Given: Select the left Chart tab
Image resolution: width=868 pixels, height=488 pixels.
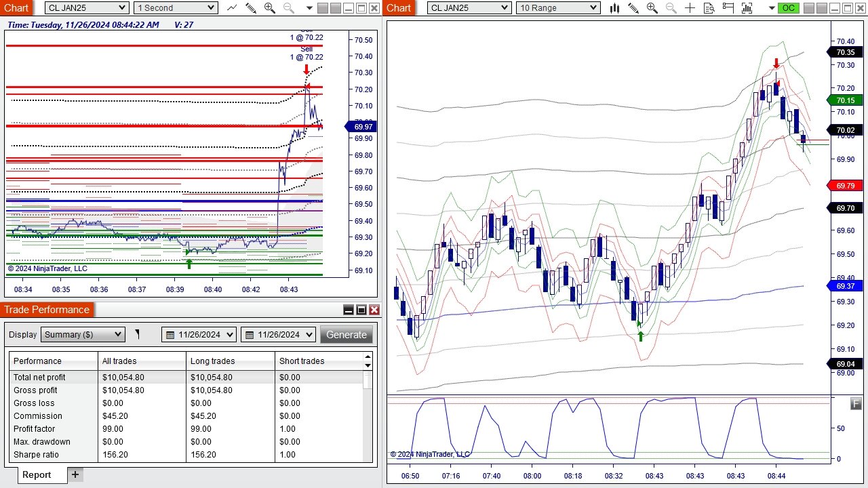Looking at the screenshot, I should [x=16, y=7].
